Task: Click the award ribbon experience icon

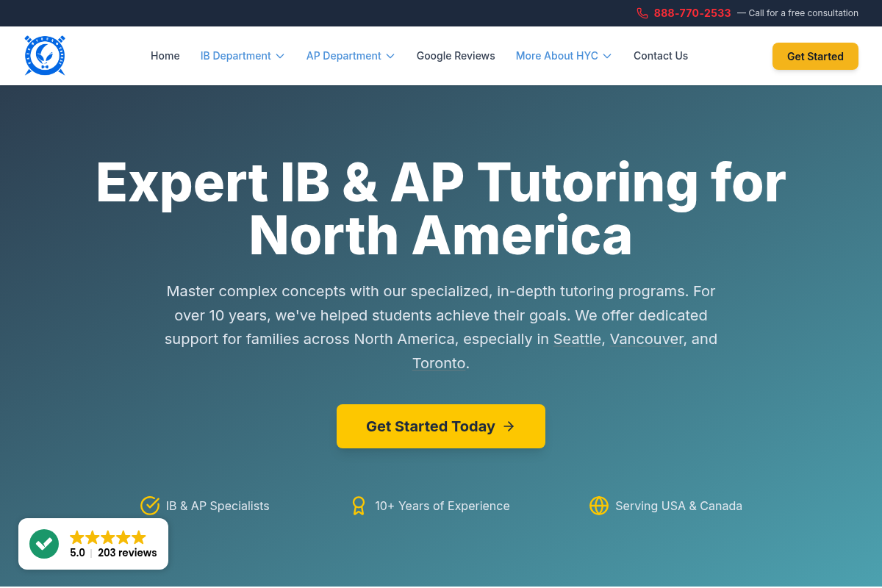Action: [x=359, y=506]
